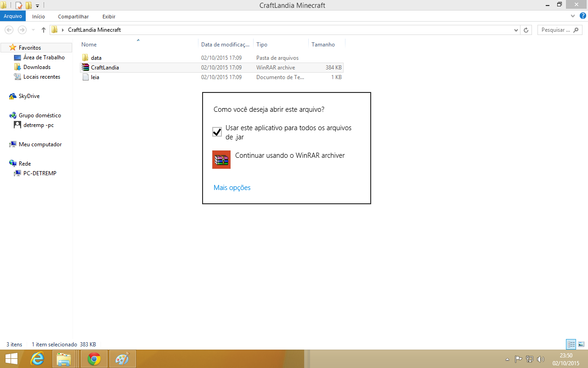Click the network tray icon
588x368 pixels.
(x=530, y=359)
